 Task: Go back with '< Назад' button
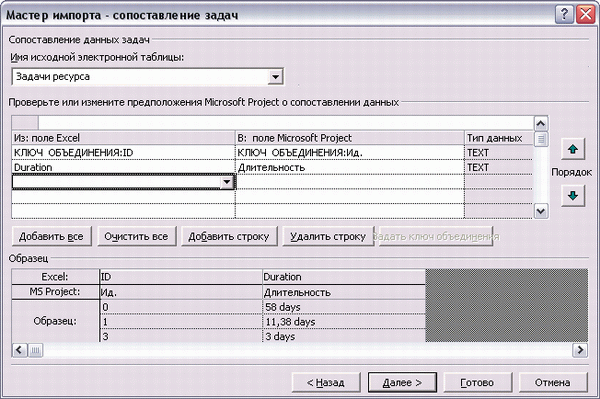coord(326,383)
